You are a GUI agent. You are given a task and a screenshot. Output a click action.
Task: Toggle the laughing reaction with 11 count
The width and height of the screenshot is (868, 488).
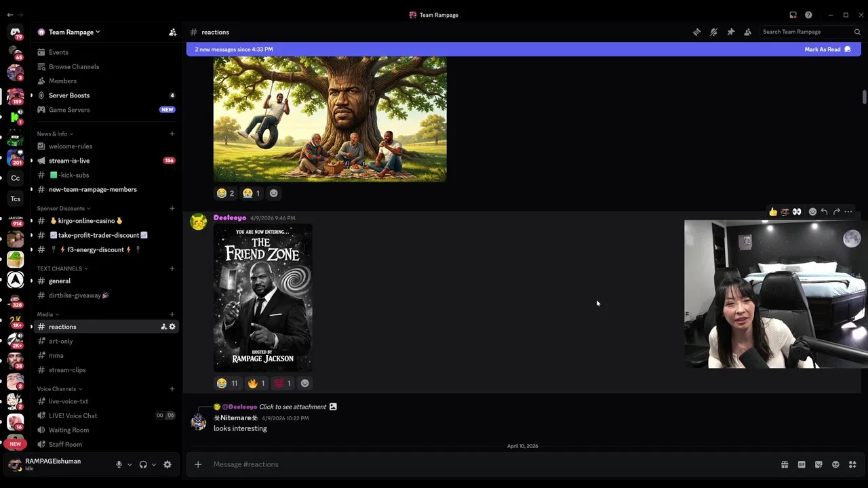pyautogui.click(x=227, y=383)
